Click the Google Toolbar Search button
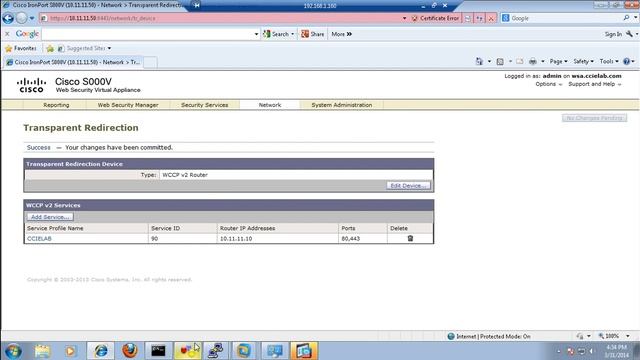The image size is (640, 360). click(x=276, y=34)
